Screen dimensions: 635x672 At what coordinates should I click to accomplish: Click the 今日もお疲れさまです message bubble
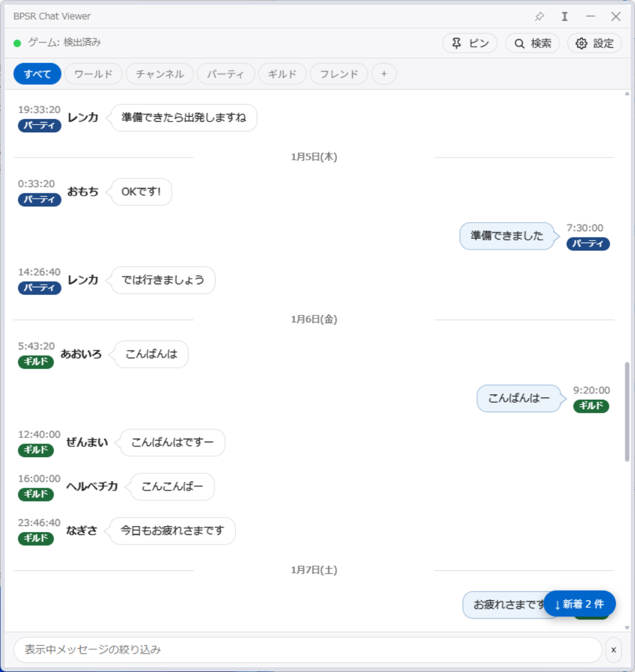172,531
